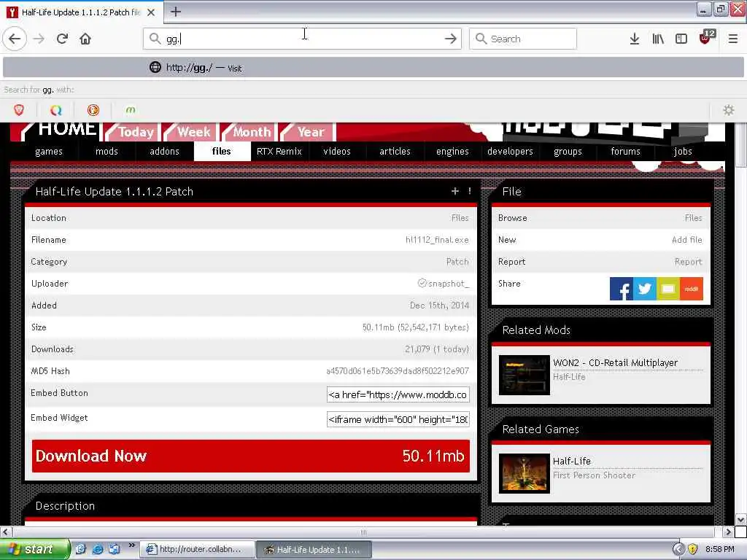Open the jobs menu item
Screen dimensions: 747x560
coord(683,152)
